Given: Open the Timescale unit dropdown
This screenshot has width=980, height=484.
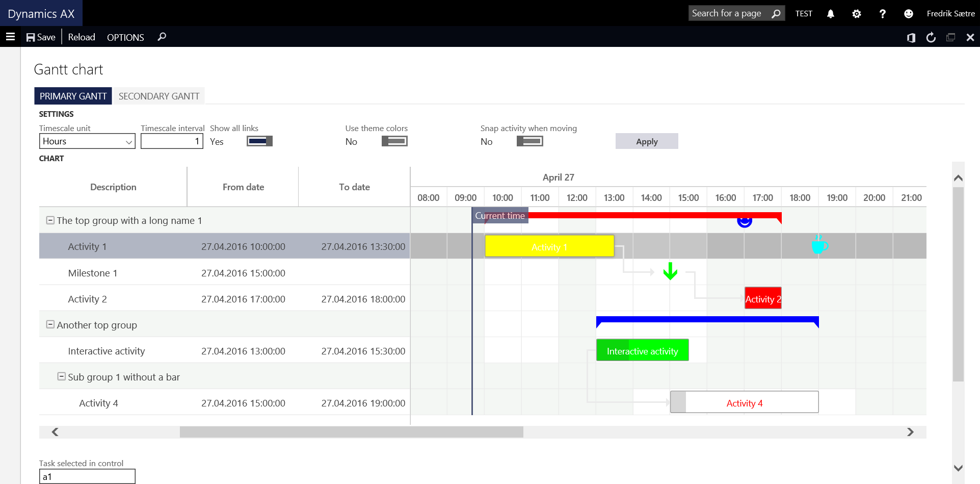Looking at the screenshot, I should (87, 141).
